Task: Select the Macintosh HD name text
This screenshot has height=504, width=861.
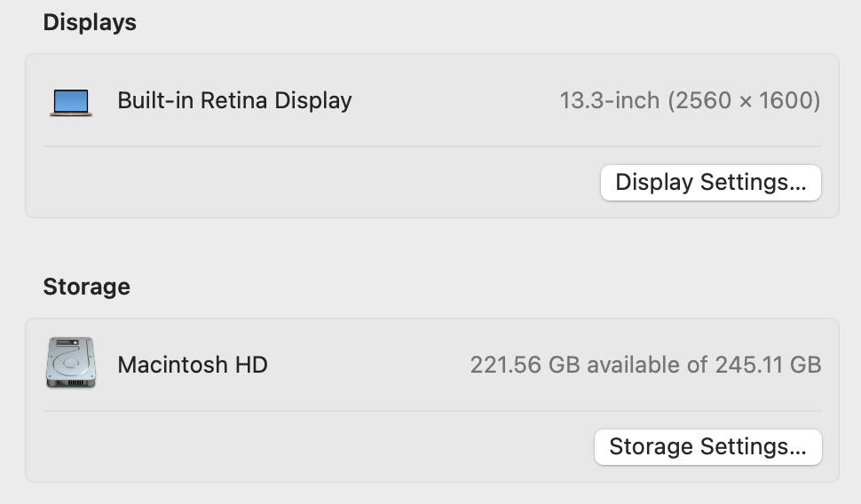Action: pos(193,365)
